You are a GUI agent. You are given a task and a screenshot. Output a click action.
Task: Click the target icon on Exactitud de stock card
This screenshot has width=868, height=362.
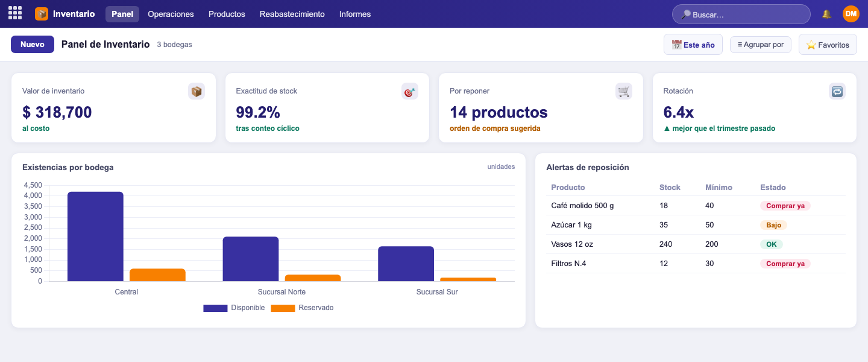(410, 92)
